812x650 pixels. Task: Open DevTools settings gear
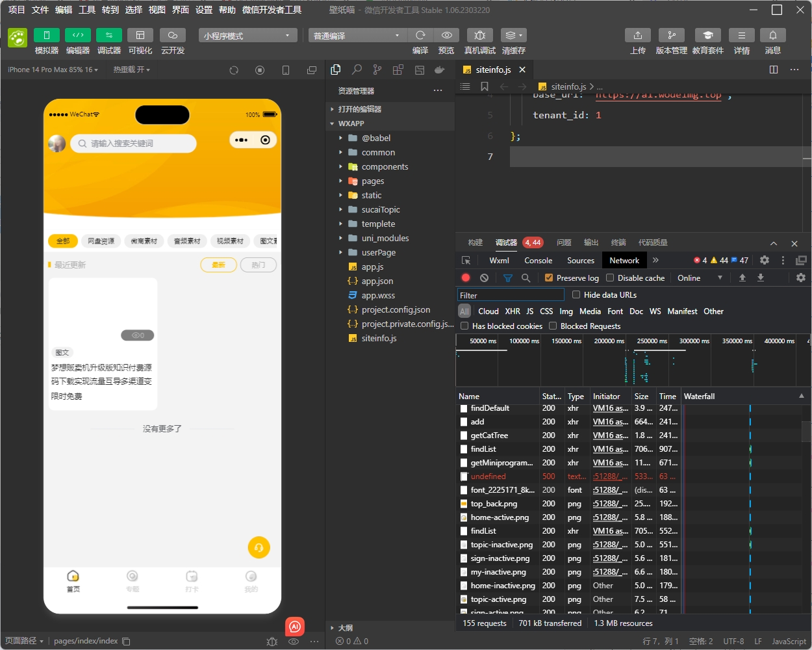click(x=765, y=260)
